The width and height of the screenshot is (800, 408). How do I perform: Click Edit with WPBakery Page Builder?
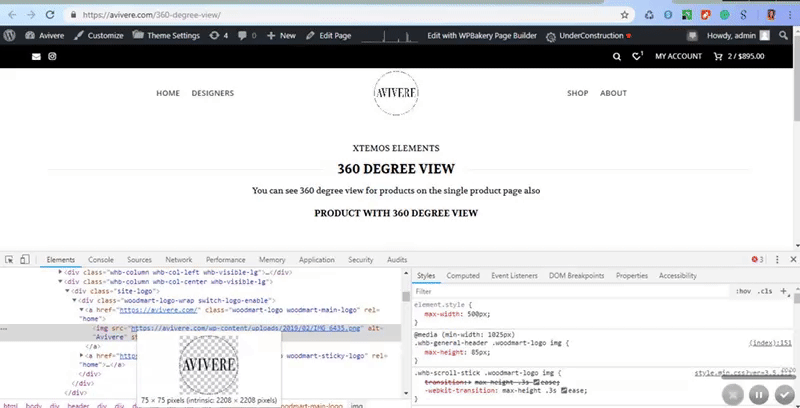[482, 36]
